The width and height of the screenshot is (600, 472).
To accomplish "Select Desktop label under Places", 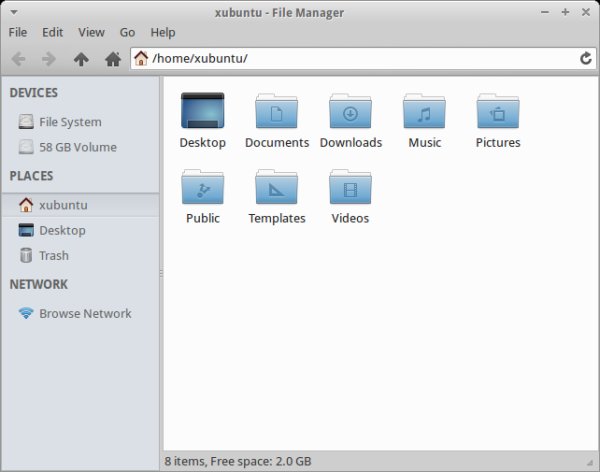I will (62, 231).
